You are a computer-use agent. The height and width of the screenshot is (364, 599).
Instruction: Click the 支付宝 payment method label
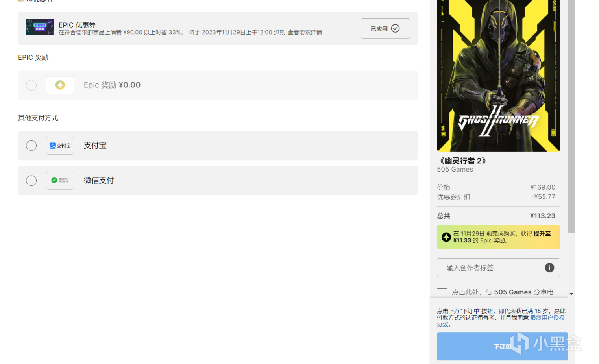(x=95, y=146)
